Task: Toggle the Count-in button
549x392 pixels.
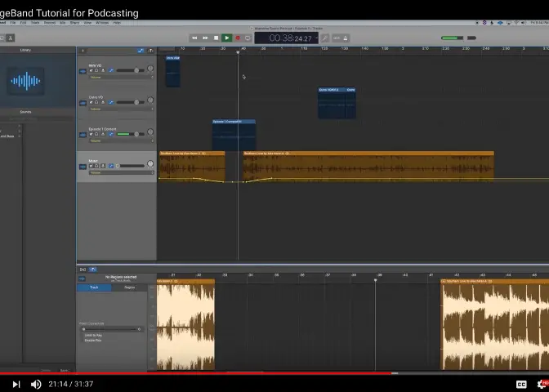Action: point(337,38)
